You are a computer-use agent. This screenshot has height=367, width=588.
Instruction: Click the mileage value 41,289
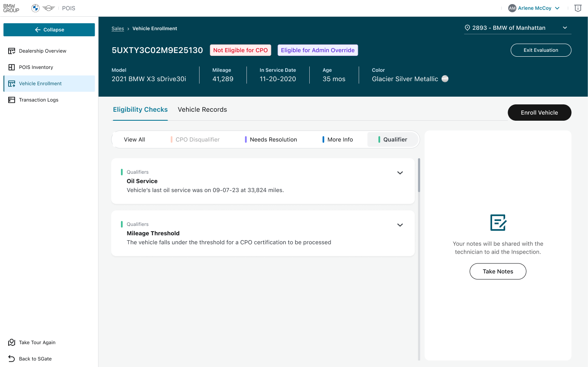(x=223, y=79)
